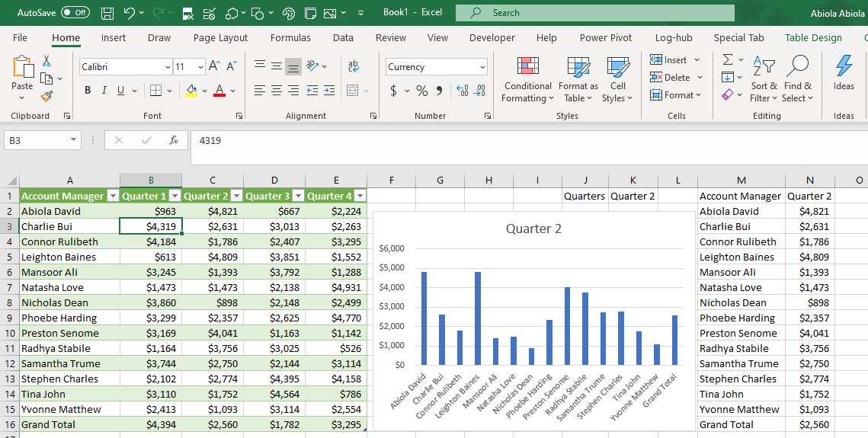Click Increase Decimal icon
This screenshot has height=438, width=868.
click(463, 91)
